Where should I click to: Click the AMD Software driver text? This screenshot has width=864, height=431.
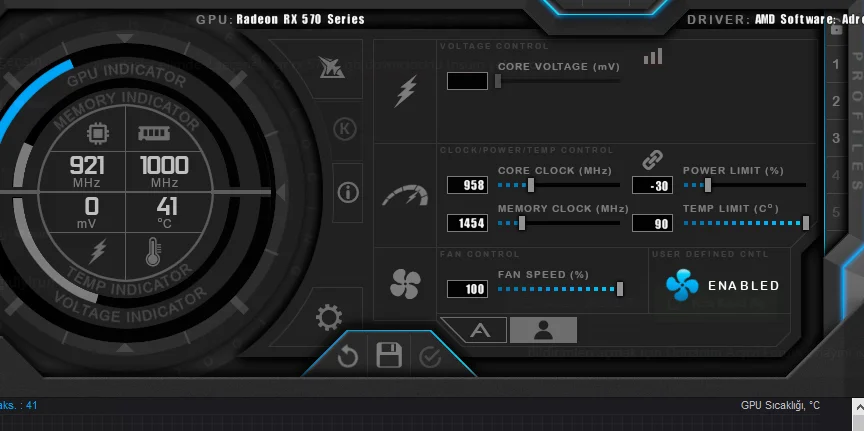point(809,19)
